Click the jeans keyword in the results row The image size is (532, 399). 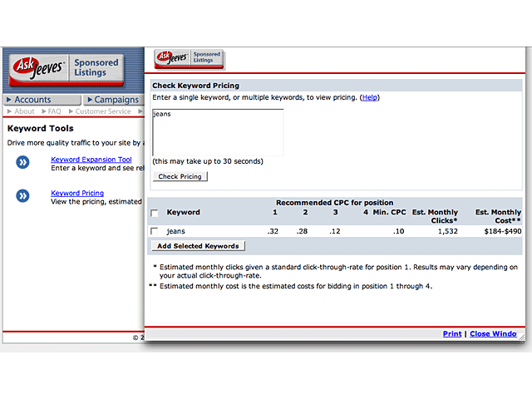point(175,231)
